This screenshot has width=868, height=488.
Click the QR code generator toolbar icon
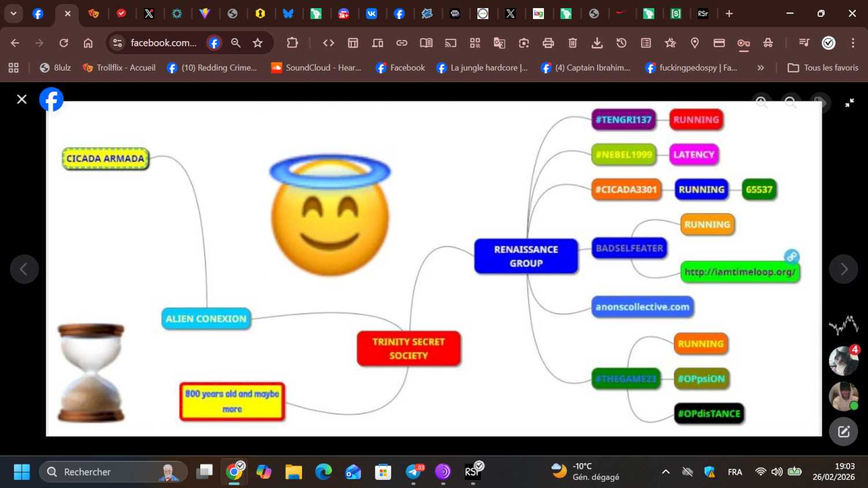tap(475, 43)
